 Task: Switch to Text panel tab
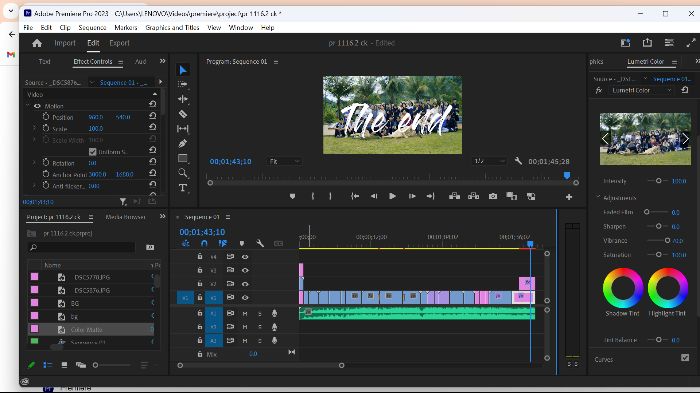point(44,62)
